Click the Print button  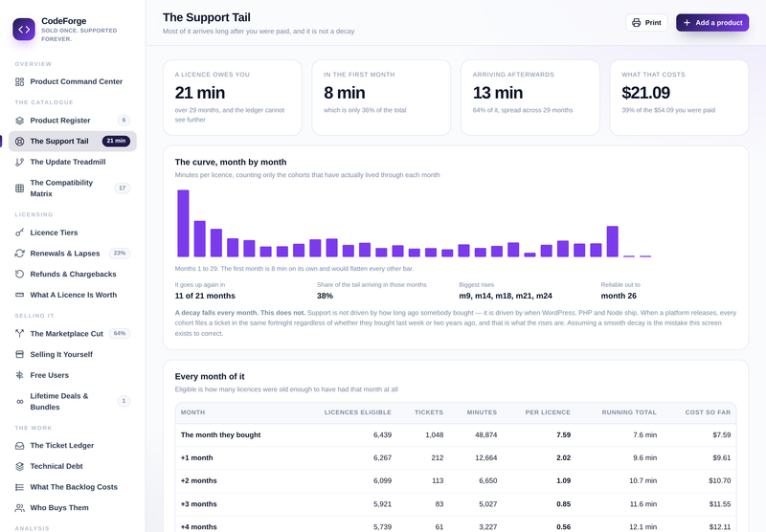tap(646, 23)
